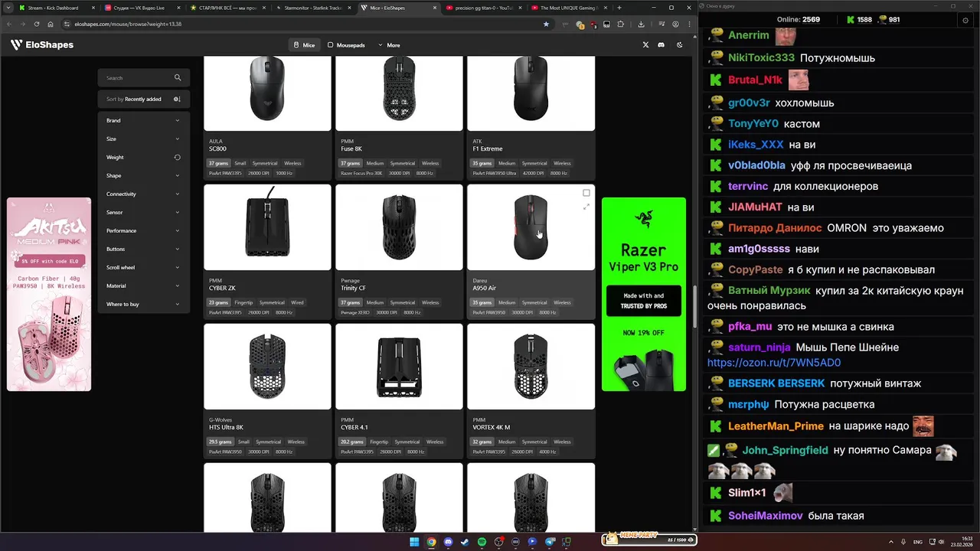Open the ozon.ru link in chat
980x551 pixels.
pyautogui.click(x=774, y=363)
